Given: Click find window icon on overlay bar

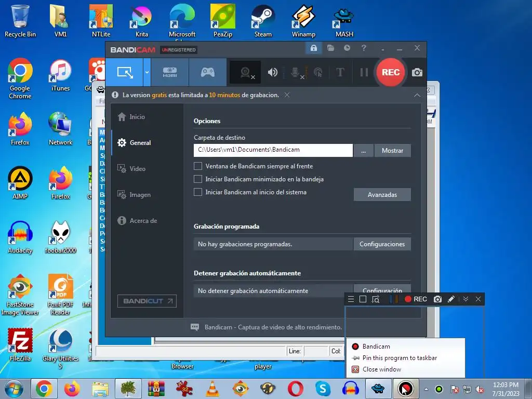Looking at the screenshot, I should [x=375, y=299].
